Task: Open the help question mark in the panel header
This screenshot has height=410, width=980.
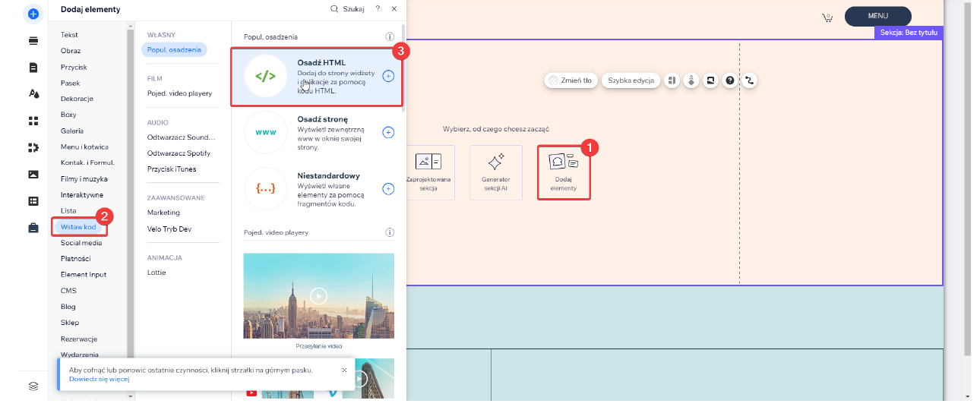Action: point(378,9)
